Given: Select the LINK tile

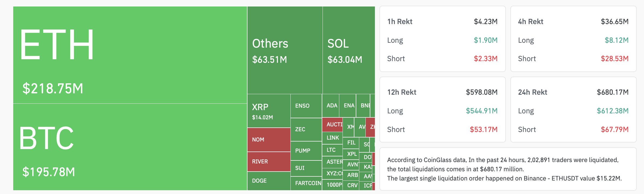Looking at the screenshot, I should pos(332,138).
